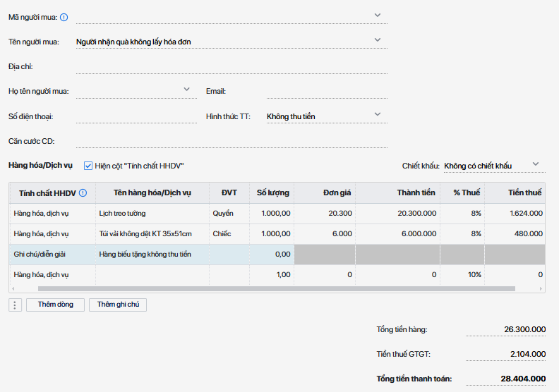559x392 pixels.
Task: Expand the Mã người mua dropdown
Action: pos(378,16)
